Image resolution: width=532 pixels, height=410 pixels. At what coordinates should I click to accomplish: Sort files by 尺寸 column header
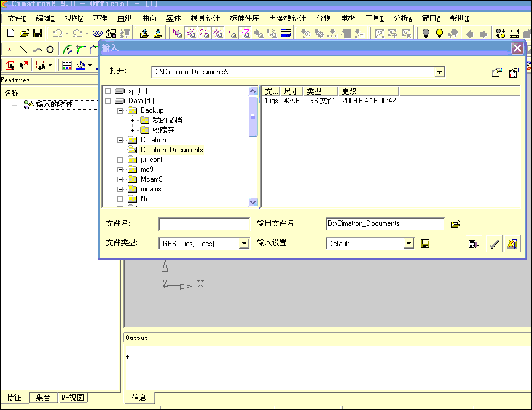pos(291,91)
